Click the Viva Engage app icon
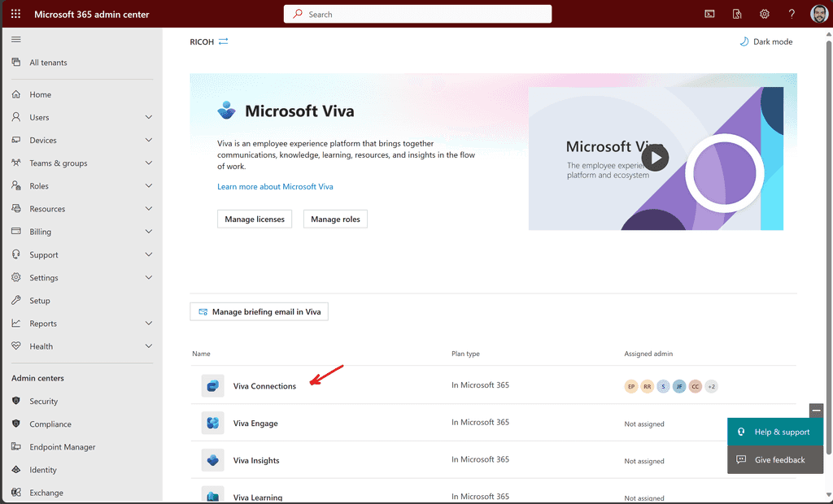 (212, 423)
